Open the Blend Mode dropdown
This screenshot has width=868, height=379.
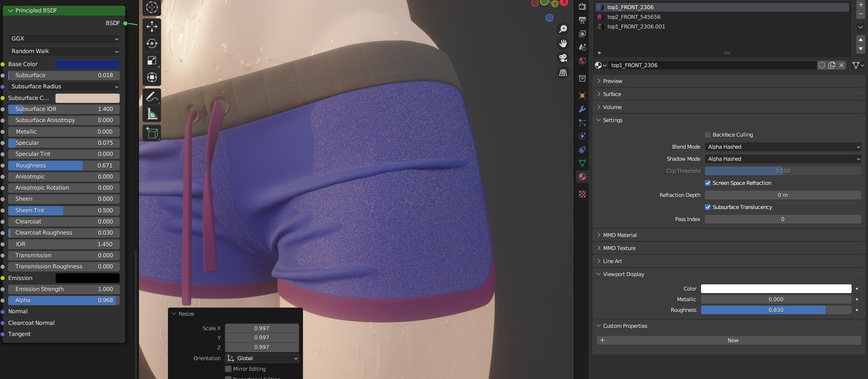pyautogui.click(x=783, y=147)
